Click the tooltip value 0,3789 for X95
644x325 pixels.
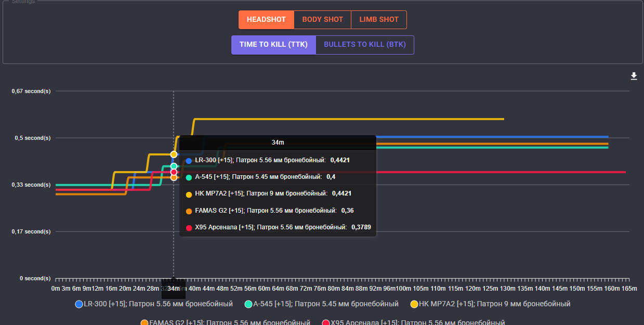pyautogui.click(x=361, y=227)
